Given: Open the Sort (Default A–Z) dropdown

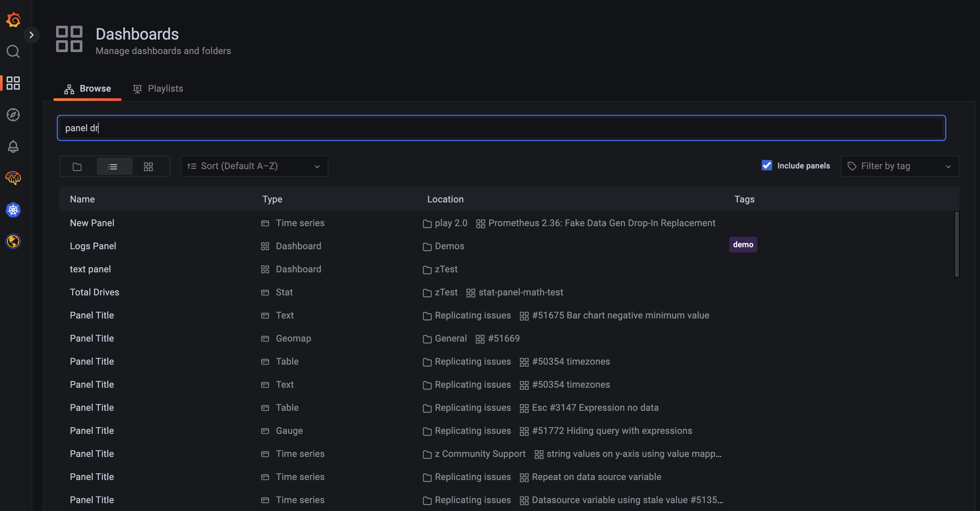Looking at the screenshot, I should point(254,166).
